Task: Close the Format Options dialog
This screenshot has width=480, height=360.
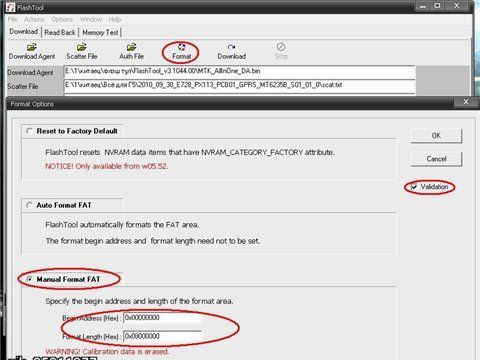Action: click(x=466, y=102)
